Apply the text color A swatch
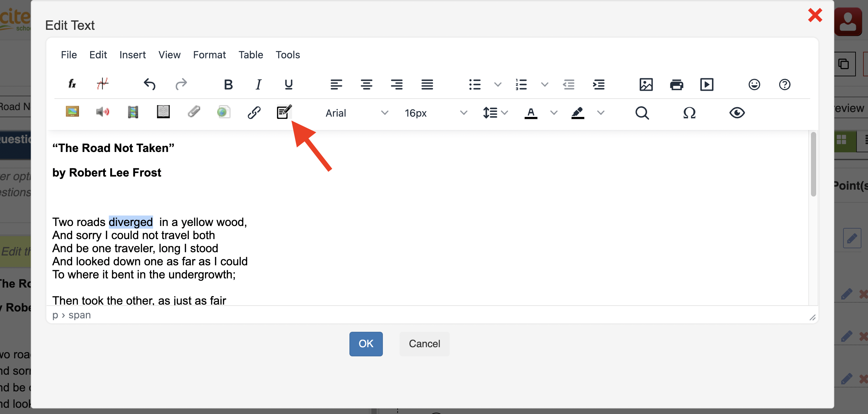Screen dimensions: 868x414 coord(531,113)
